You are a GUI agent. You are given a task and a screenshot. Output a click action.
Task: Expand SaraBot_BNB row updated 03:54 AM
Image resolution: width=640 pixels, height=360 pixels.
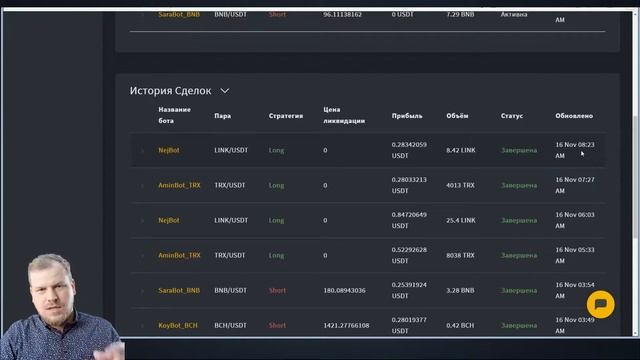(142, 291)
